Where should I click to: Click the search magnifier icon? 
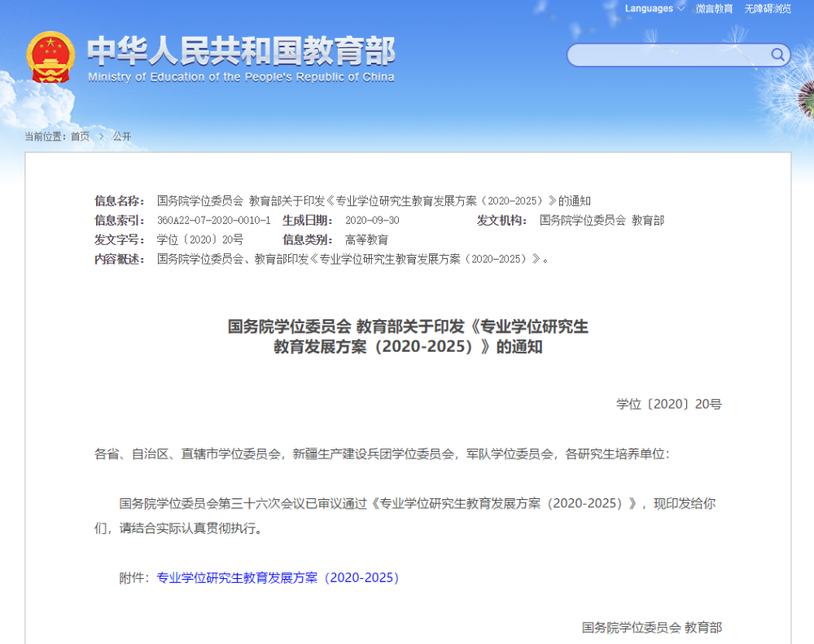click(x=777, y=55)
